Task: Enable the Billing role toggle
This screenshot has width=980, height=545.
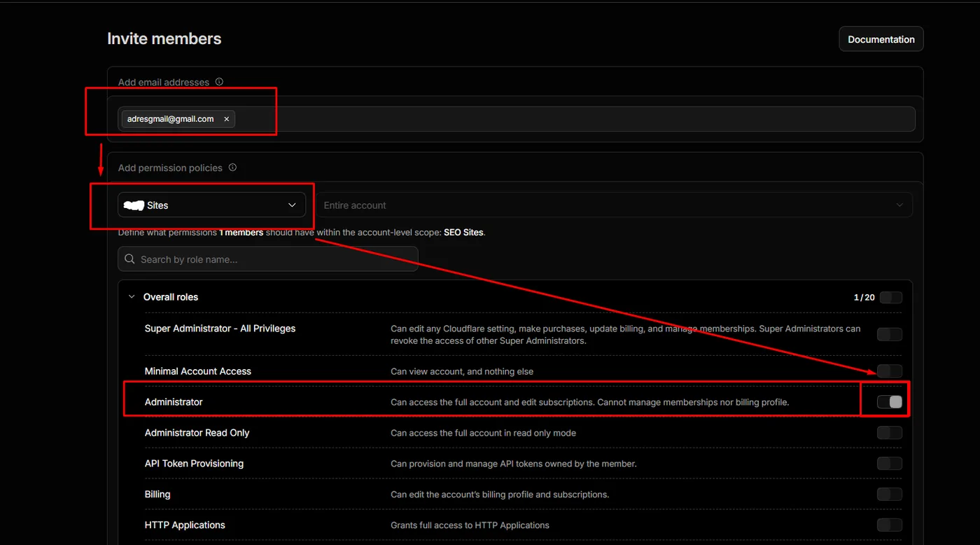Action: [x=890, y=495]
